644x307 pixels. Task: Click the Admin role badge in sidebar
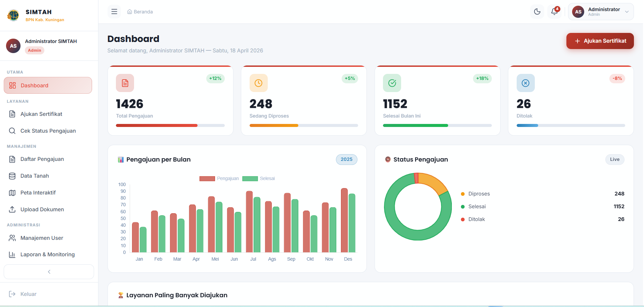click(35, 50)
